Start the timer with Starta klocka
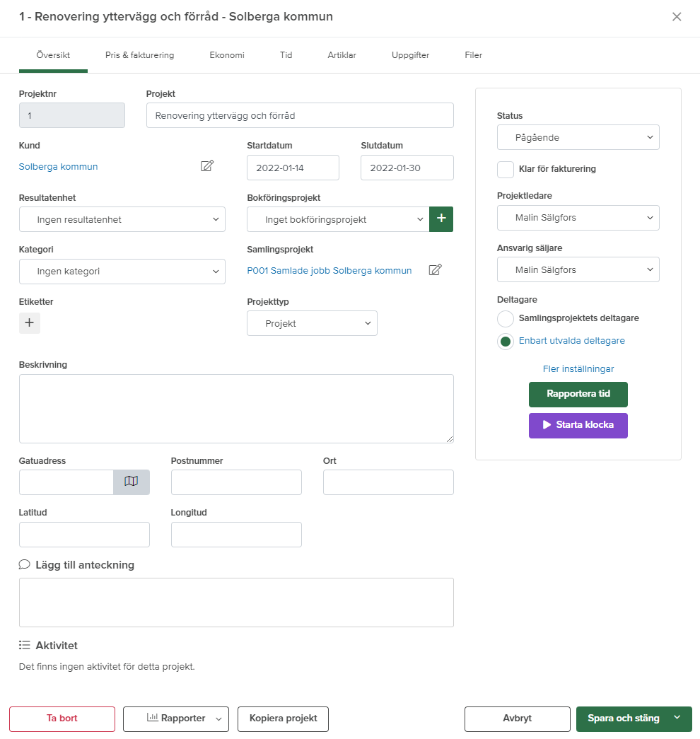700x739 pixels. [x=578, y=425]
